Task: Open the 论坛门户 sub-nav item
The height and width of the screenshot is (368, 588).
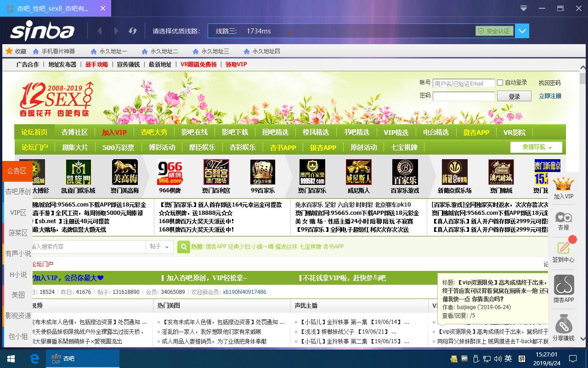Action: point(34,147)
